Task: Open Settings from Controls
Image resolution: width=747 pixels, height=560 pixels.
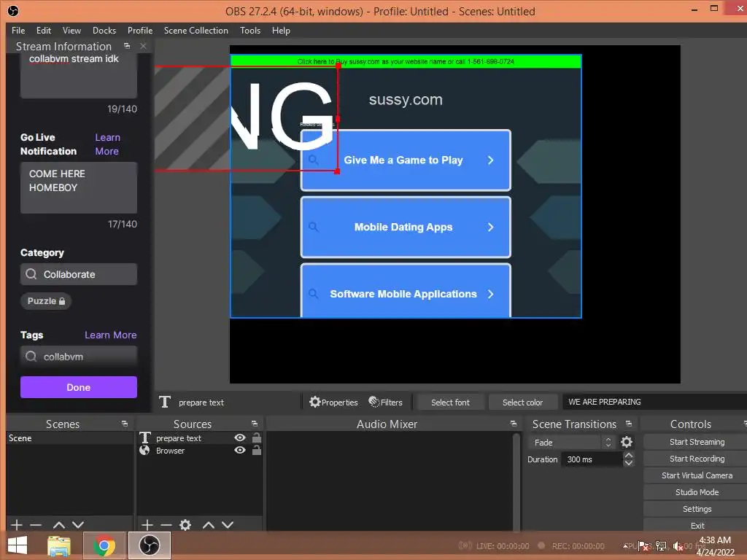Action: (697, 509)
